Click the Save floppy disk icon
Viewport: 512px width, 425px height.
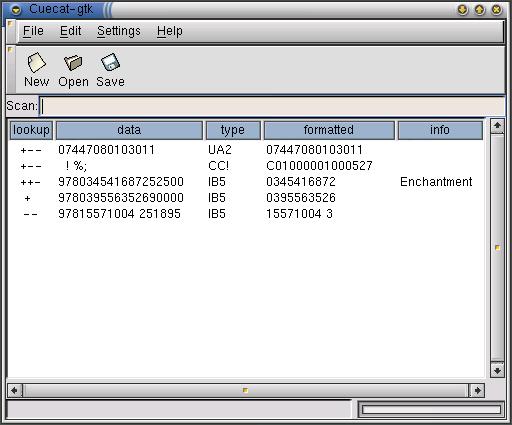[110, 62]
